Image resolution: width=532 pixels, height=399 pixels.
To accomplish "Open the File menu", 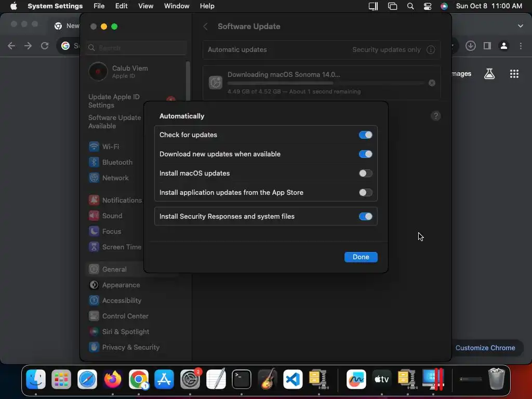I will coord(99,6).
